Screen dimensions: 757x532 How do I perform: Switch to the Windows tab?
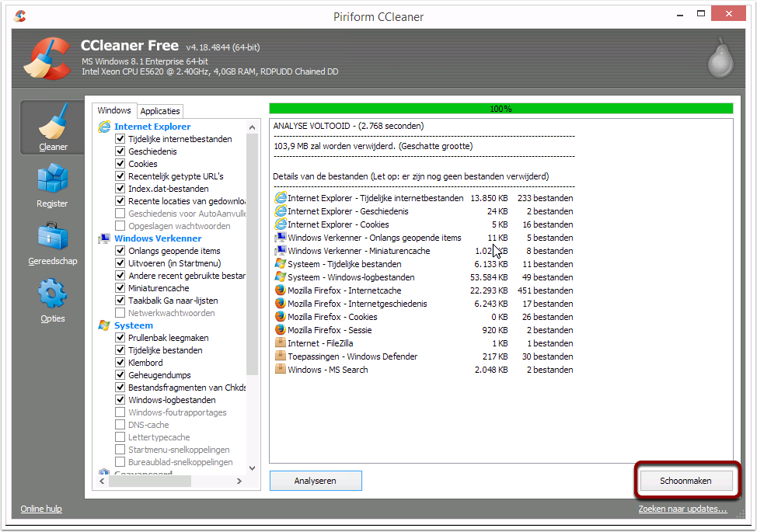click(114, 110)
